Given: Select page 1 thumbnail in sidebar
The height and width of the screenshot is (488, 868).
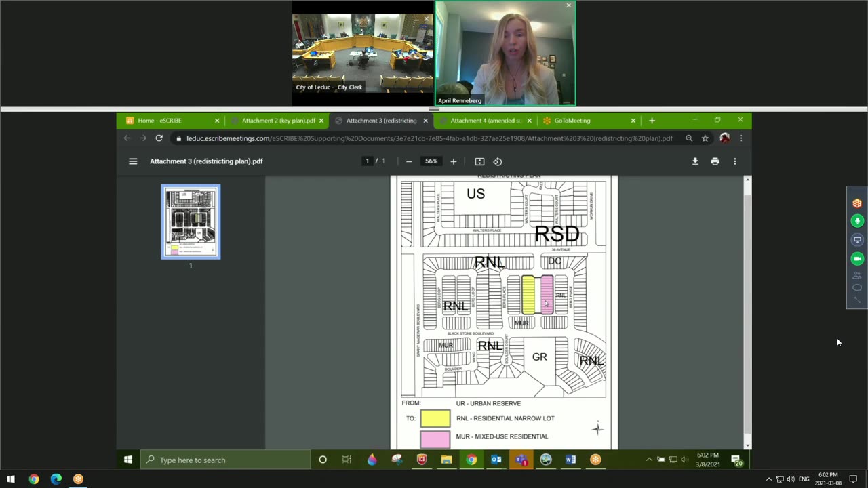Looking at the screenshot, I should 191,222.
